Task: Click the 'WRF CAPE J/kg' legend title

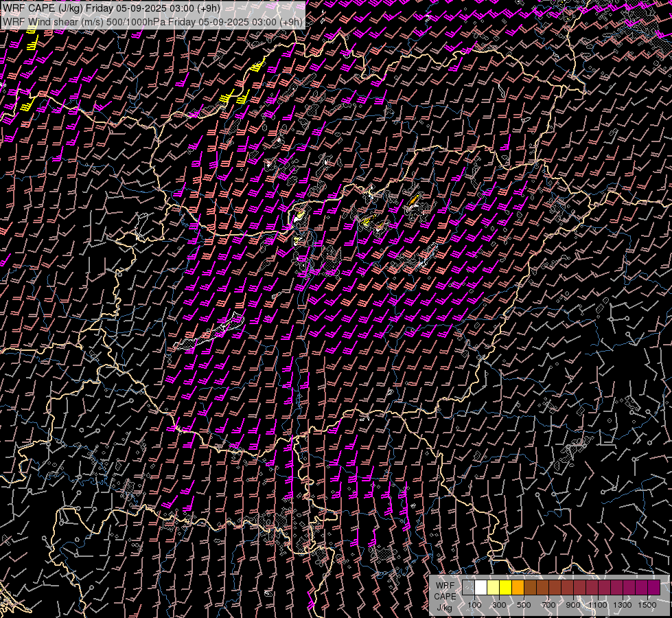Action: 445,597
